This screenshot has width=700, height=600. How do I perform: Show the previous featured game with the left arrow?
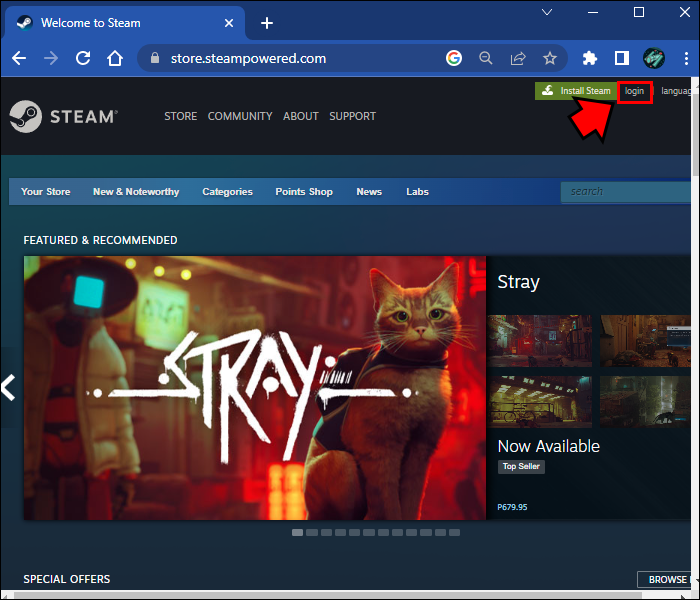point(8,387)
